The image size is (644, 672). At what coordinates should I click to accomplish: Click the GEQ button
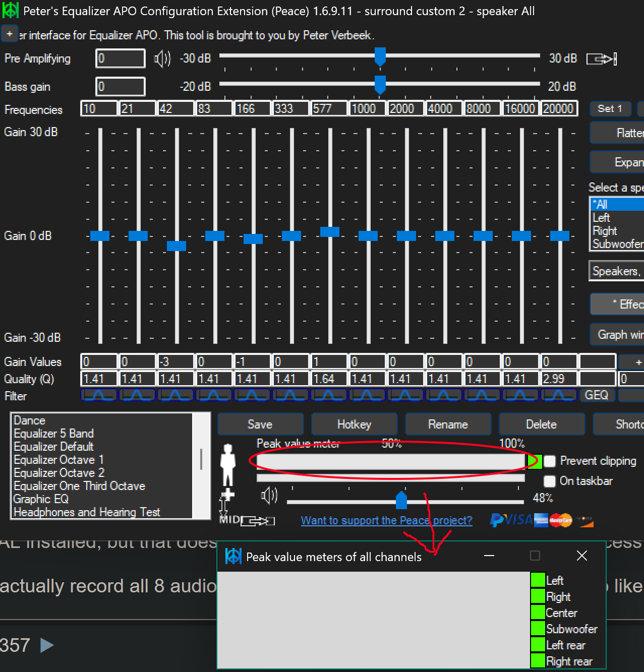[597, 395]
